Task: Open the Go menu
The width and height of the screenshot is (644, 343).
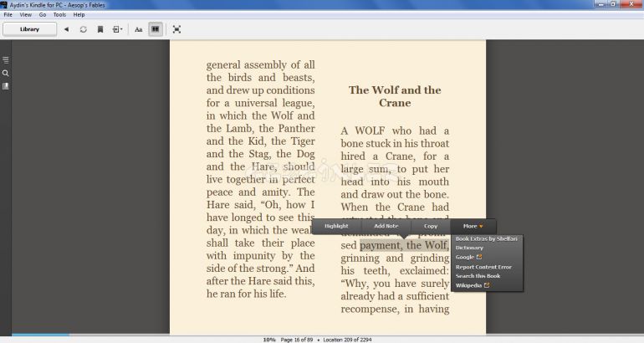Action: coord(43,15)
